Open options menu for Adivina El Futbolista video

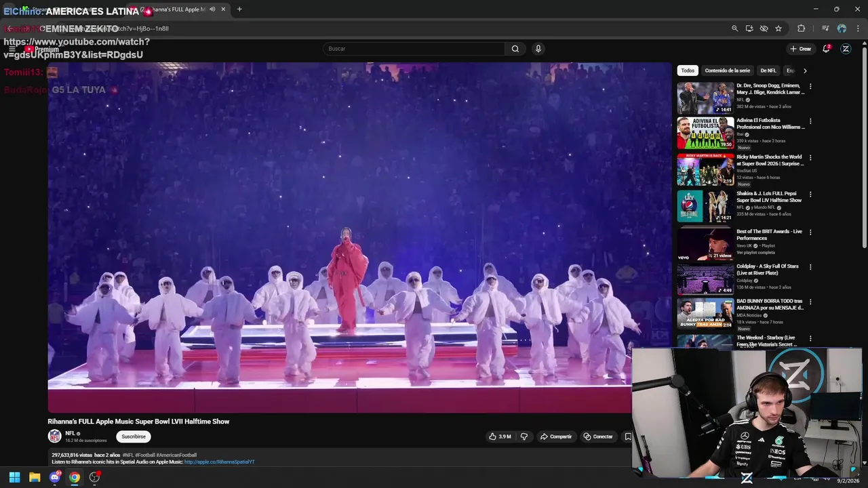click(x=810, y=121)
